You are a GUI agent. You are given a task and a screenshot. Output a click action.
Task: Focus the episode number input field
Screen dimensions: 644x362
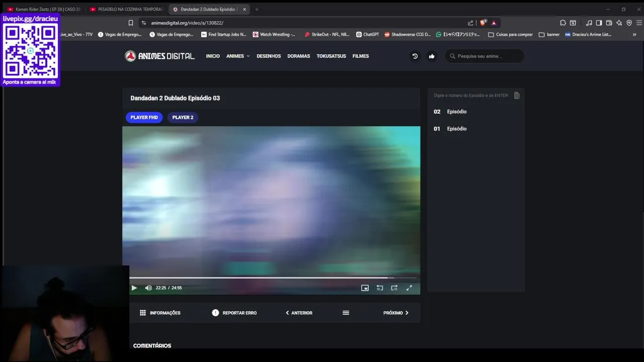(471, 96)
